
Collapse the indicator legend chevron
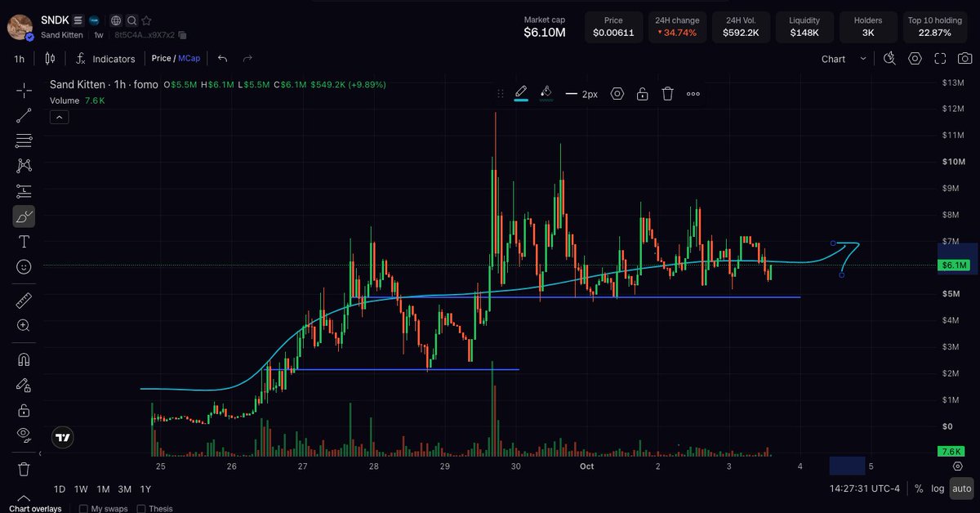tap(60, 117)
